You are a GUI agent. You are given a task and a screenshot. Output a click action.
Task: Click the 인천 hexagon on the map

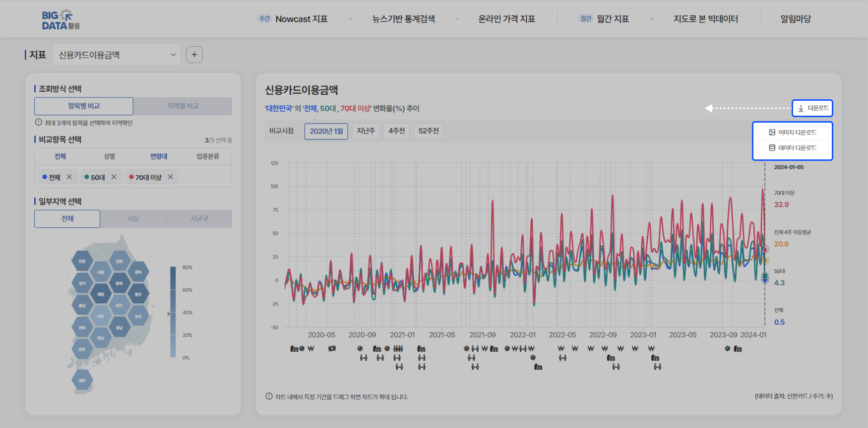pyautogui.click(x=82, y=261)
